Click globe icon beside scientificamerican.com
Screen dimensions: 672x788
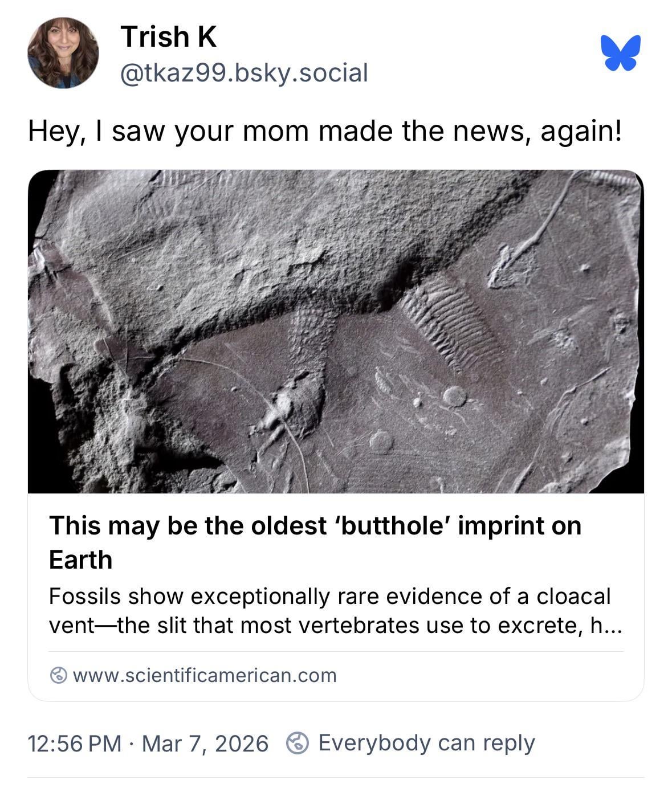[58, 675]
